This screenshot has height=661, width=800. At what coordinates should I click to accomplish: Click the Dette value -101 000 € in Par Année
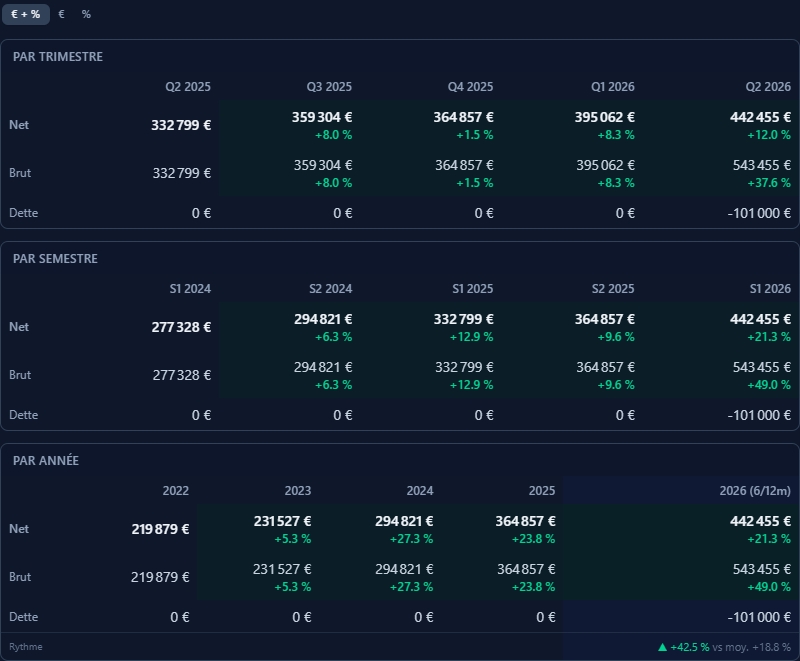759,617
